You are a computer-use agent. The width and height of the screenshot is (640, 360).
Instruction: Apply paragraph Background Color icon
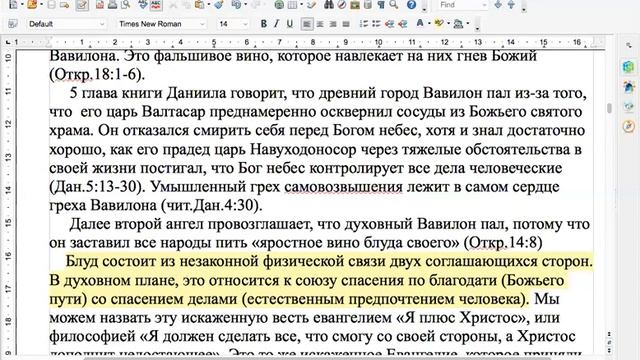pyautogui.click(x=458, y=24)
